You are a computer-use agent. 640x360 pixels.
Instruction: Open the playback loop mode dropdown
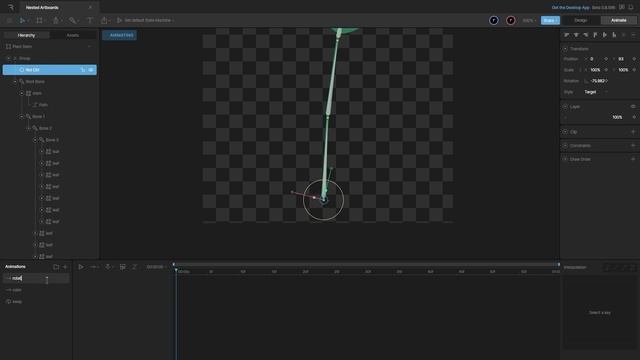[94, 267]
